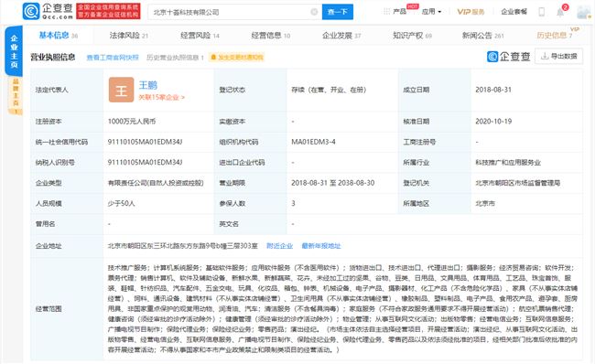Open VIP服务 page
Viewport: 595px width, 364px height.
click(471, 12)
